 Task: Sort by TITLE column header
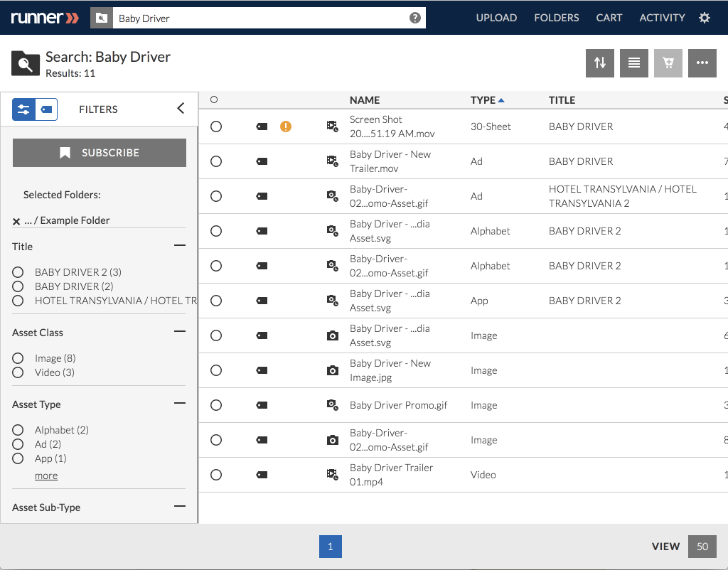pos(562,100)
